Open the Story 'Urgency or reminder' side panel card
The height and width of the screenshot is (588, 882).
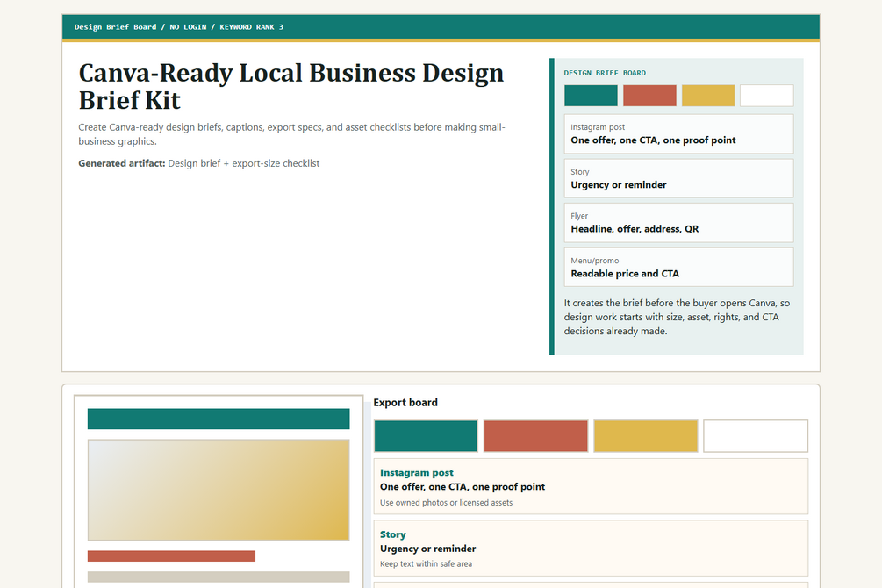coord(679,178)
